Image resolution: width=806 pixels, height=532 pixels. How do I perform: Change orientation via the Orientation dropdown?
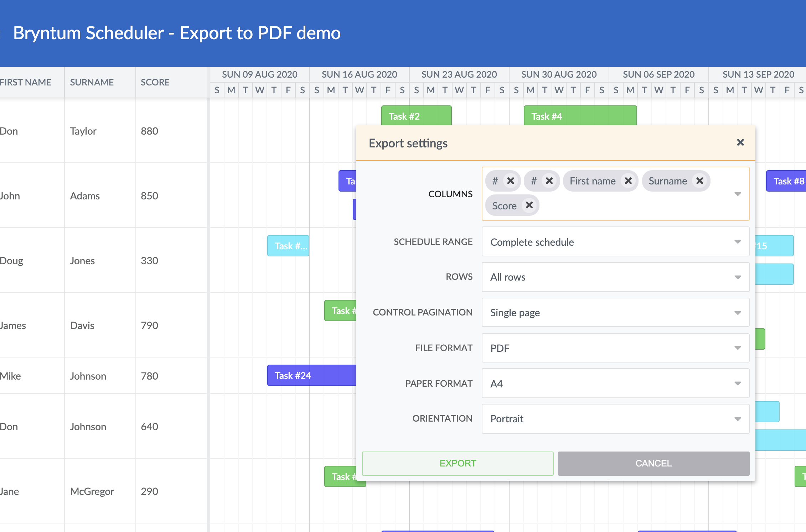(738, 419)
